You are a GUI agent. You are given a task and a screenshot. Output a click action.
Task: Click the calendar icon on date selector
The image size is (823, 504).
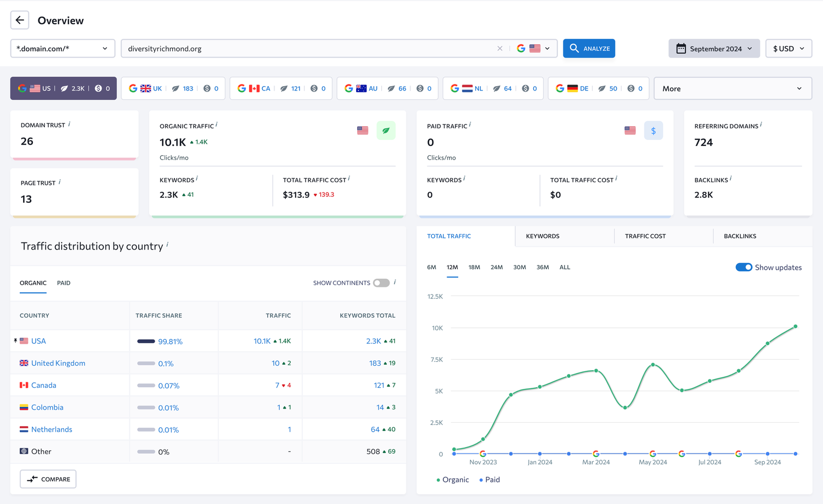click(681, 48)
